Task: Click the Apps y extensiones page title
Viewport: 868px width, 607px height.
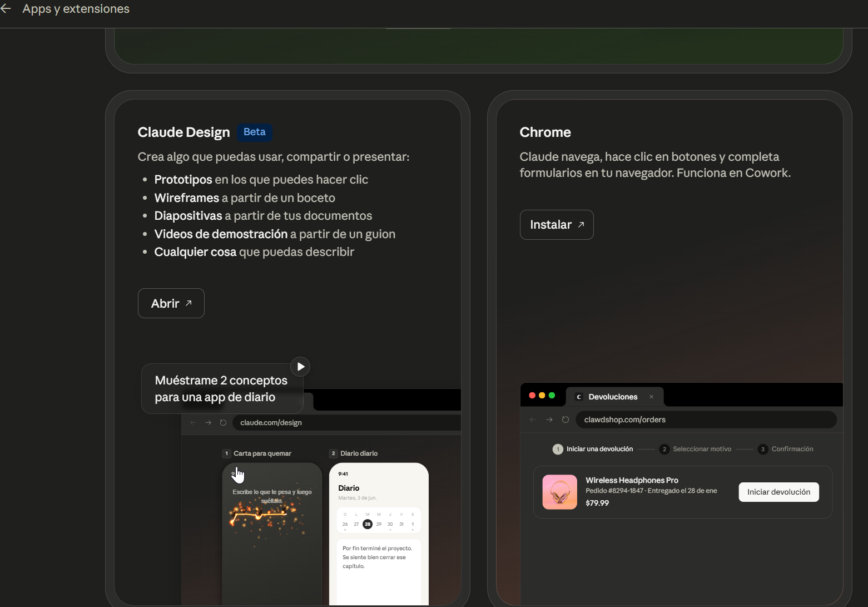Action: tap(76, 9)
